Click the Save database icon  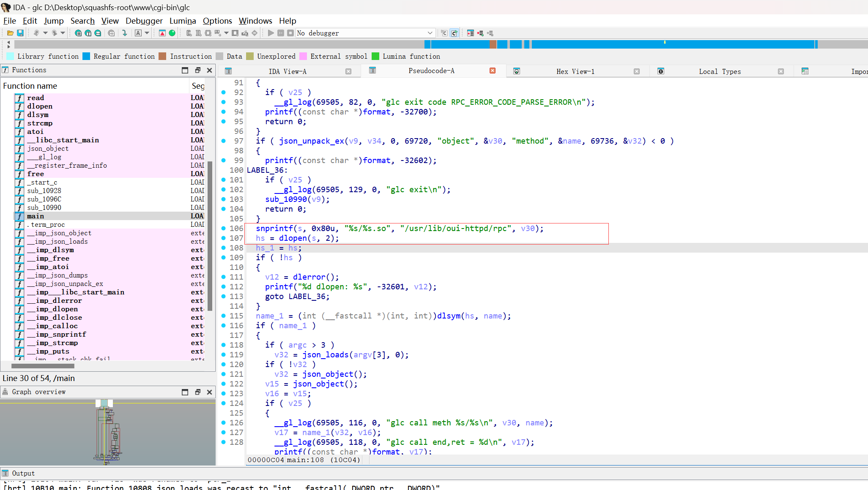[20, 33]
